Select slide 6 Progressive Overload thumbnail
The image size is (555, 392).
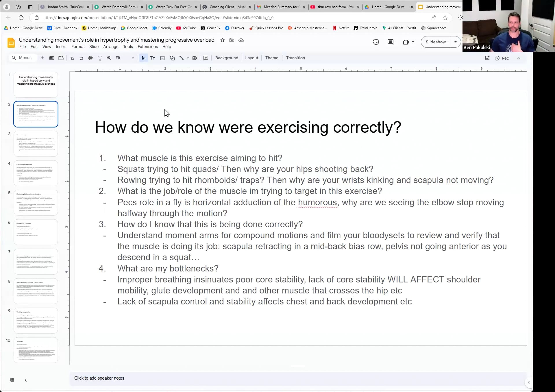tap(36, 232)
